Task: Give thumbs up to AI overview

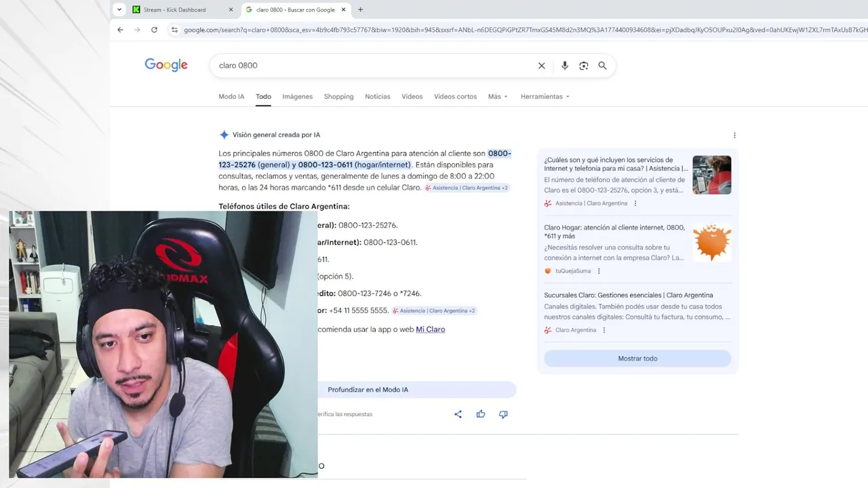Action: click(x=481, y=414)
